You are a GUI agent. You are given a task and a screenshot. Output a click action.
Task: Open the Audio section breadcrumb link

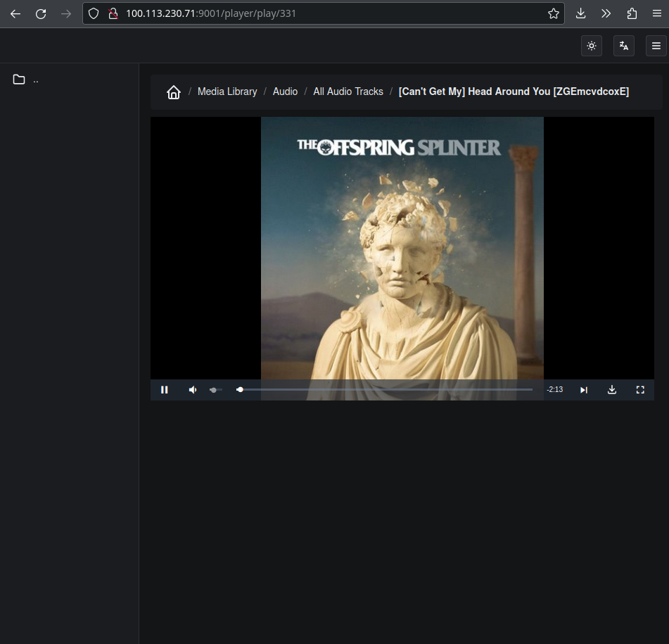285,91
